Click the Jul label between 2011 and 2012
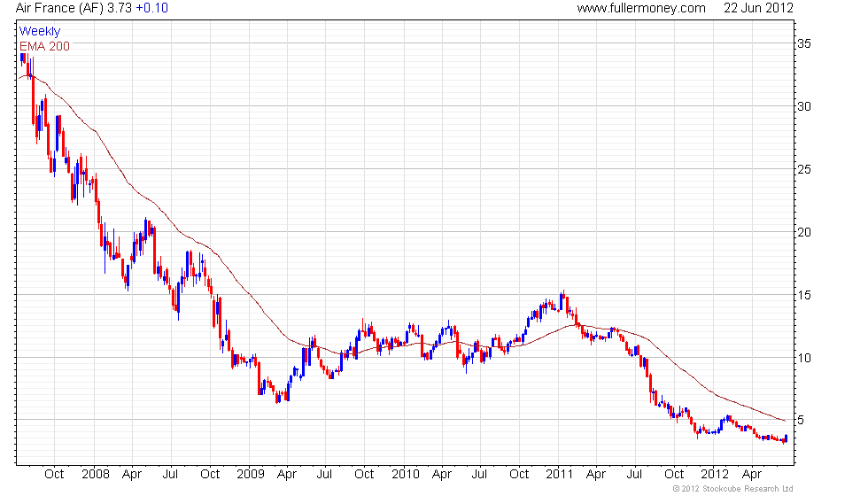 634,475
